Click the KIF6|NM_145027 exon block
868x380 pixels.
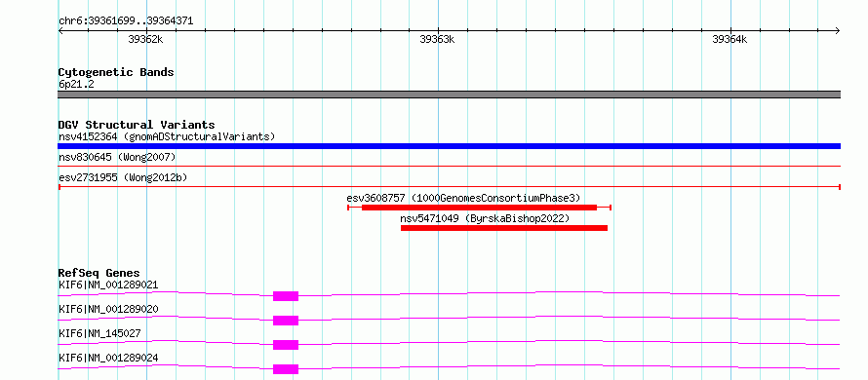pyautogui.click(x=286, y=345)
